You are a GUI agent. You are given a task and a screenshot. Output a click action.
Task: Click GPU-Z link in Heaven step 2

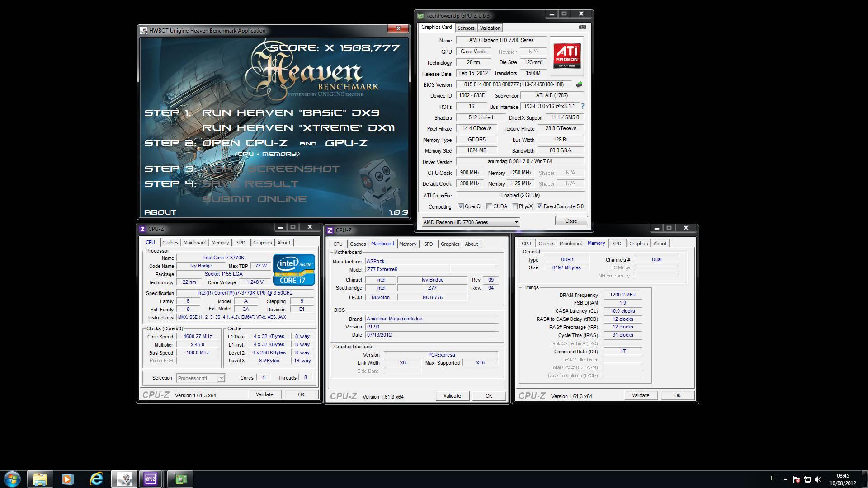coord(346,143)
